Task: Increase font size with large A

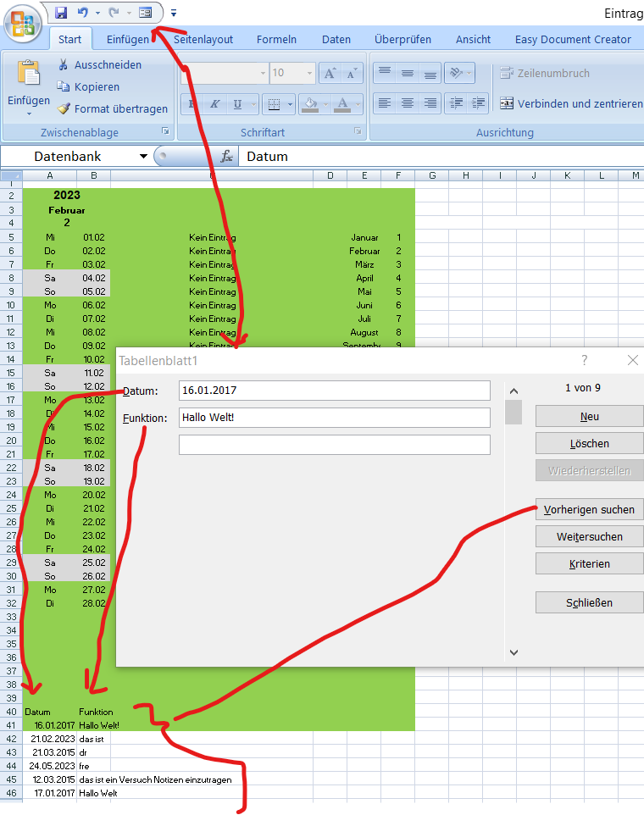Action: click(x=330, y=74)
